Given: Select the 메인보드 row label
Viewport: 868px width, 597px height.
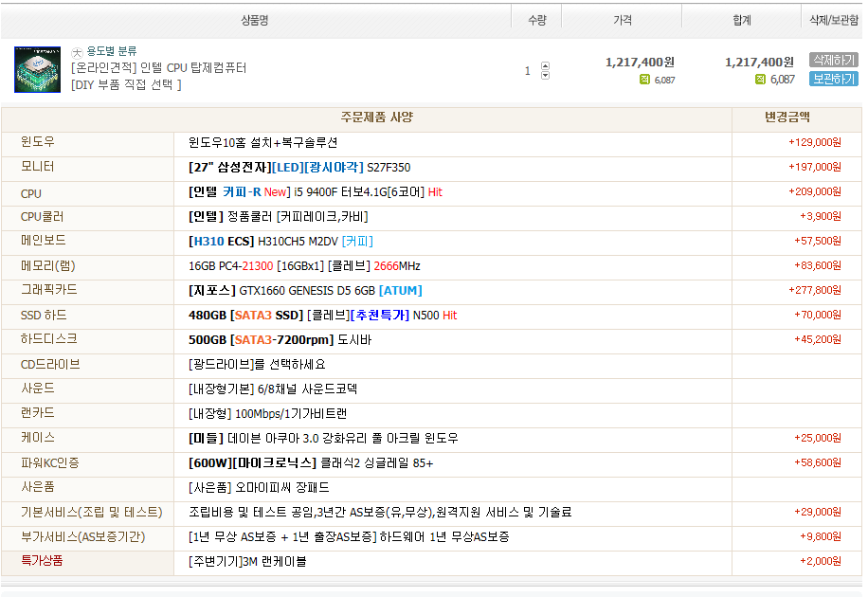Looking at the screenshot, I should coord(44,241).
